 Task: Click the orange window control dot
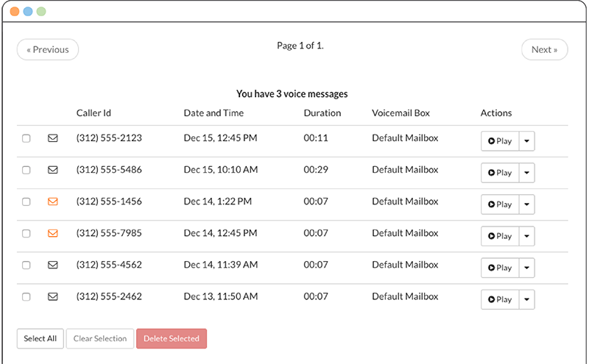point(15,12)
